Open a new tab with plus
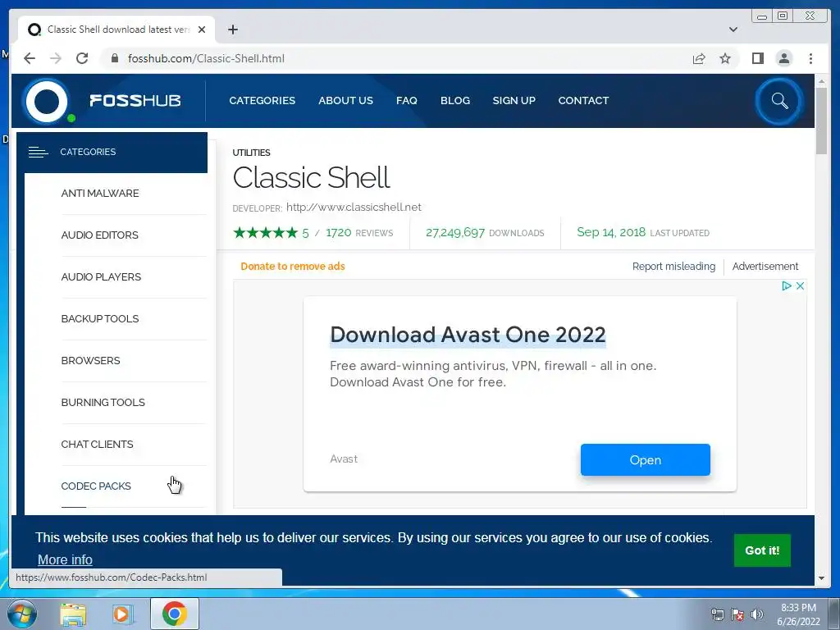This screenshot has height=630, width=840. click(232, 30)
